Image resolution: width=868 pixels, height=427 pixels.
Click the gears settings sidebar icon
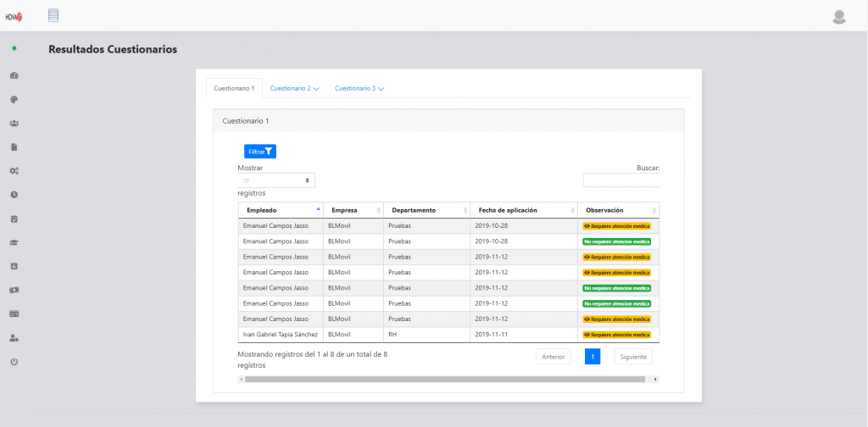pyautogui.click(x=14, y=170)
